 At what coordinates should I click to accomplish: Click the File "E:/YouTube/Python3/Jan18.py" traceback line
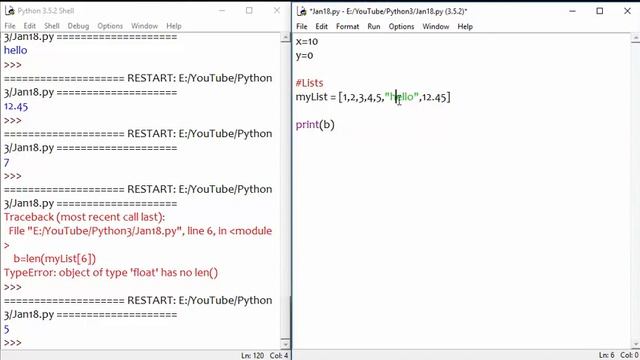tap(140, 231)
